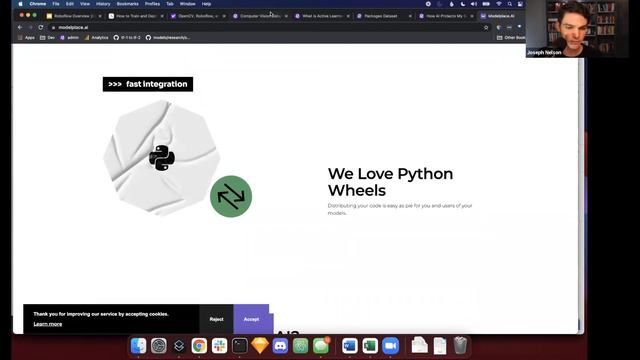
Task: Open the Trash in the dock
Action: (x=460, y=345)
